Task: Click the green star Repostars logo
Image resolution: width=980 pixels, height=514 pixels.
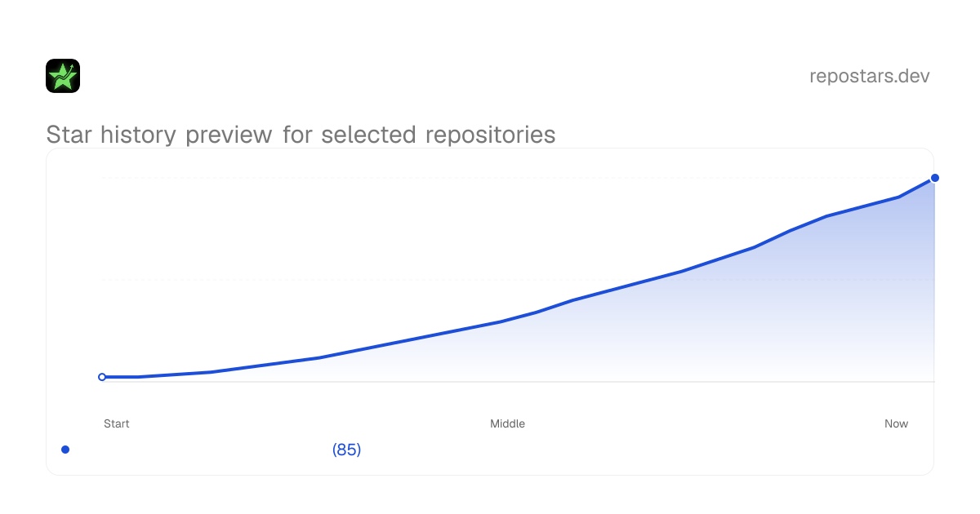Action: coord(63,76)
